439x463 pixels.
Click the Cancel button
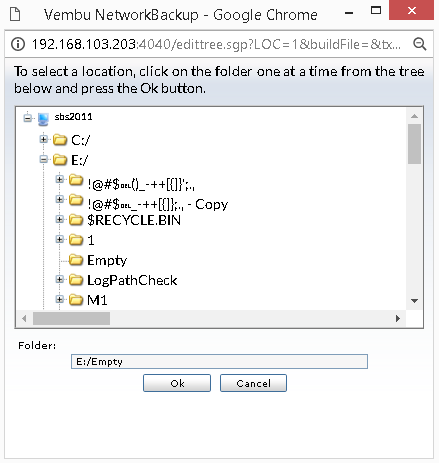(253, 383)
